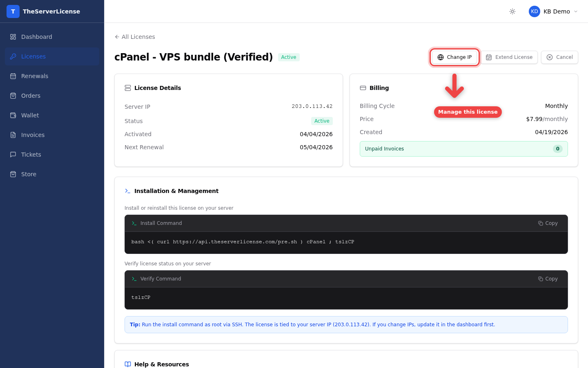
Task: Click the $7.99/monthly price
Action: (x=547, y=119)
